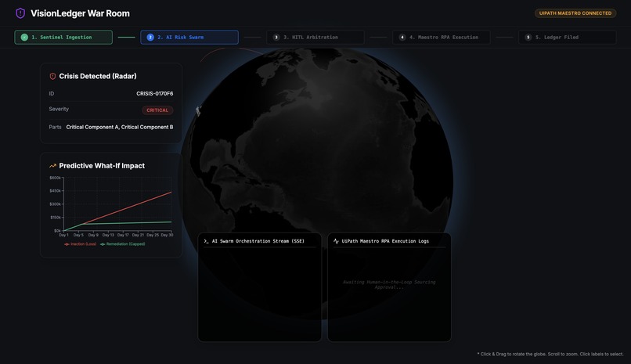
Task: Click the UiPath Maestro RPA Execution Logs title
Action: pos(385,241)
